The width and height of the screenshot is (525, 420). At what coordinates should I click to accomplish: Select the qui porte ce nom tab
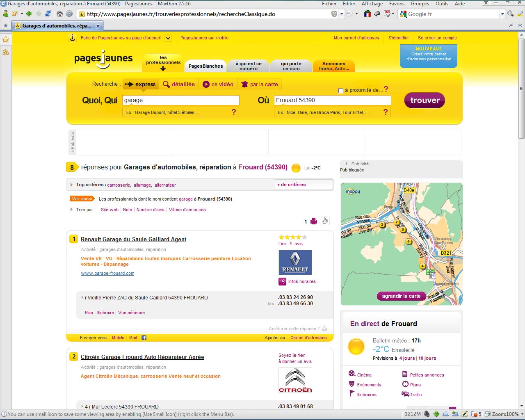pyautogui.click(x=291, y=66)
